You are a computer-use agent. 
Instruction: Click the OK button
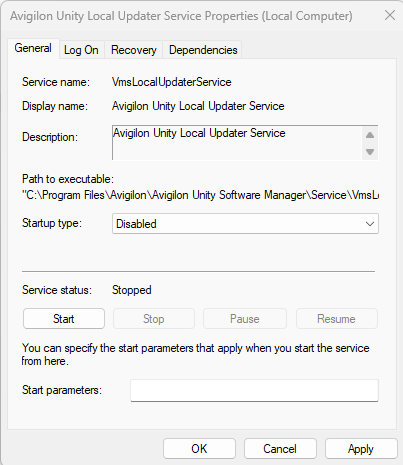coord(199,449)
